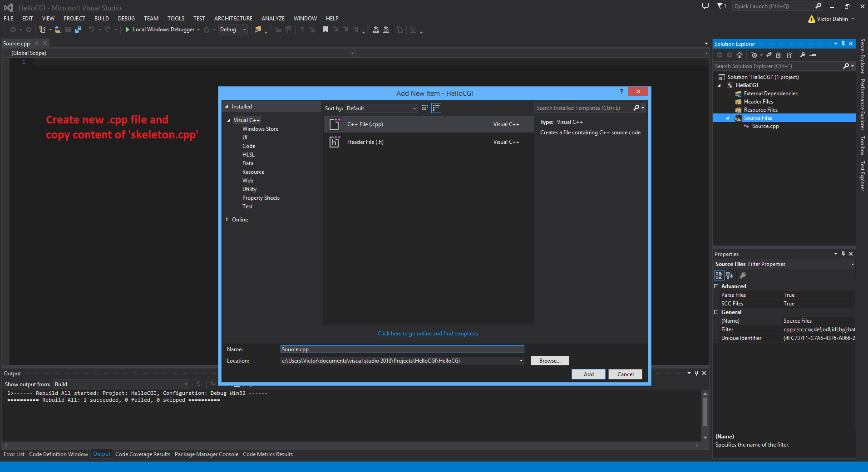
Task: Click the Categorized view icon in Properties
Action: pyautogui.click(x=719, y=275)
